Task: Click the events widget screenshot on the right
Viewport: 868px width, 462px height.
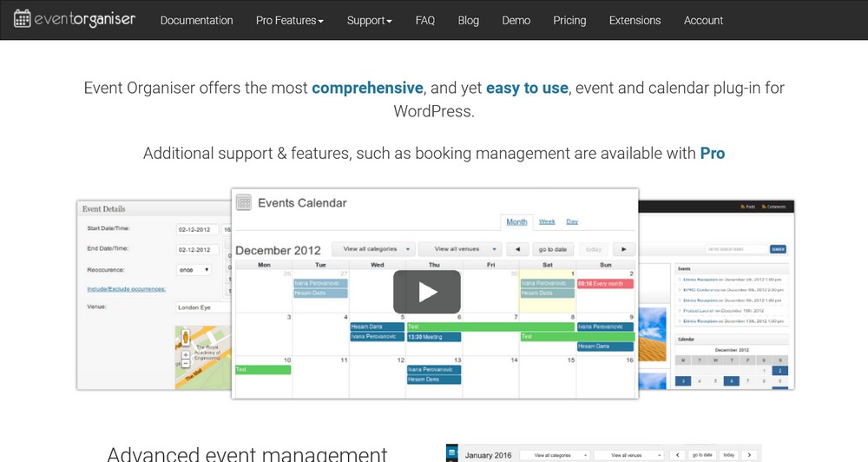Action: pyautogui.click(x=716, y=294)
